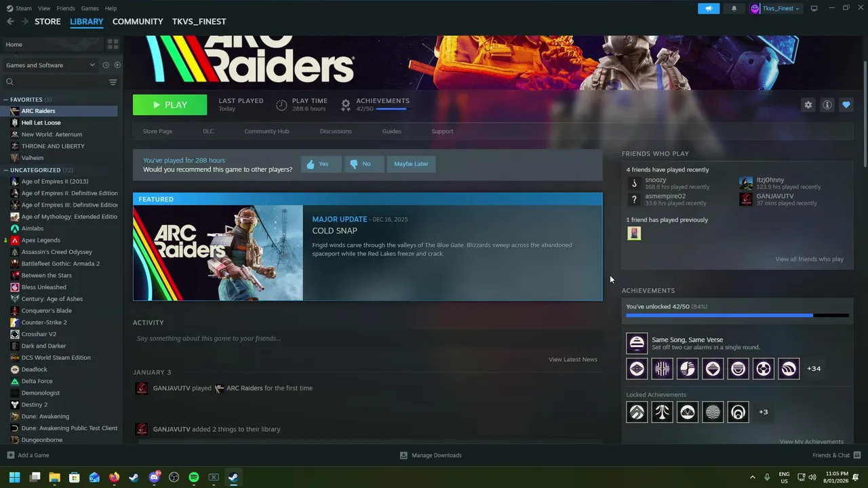Viewport: 868px width, 488px height.
Task: Open snoozy friend avatar
Action: click(634, 183)
